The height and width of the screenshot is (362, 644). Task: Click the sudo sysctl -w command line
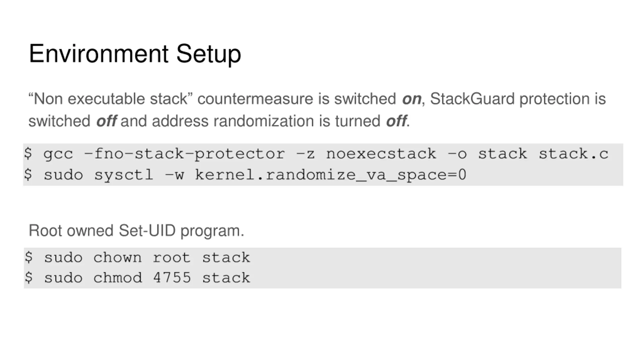pos(245,175)
